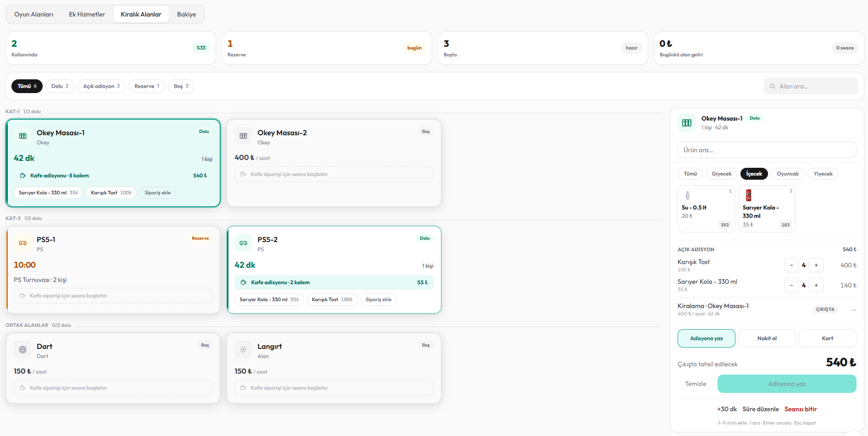Click cup icon in PS5-2 Kafe adisyonu
Viewport: 868px width, 436px height.
pyautogui.click(x=243, y=282)
